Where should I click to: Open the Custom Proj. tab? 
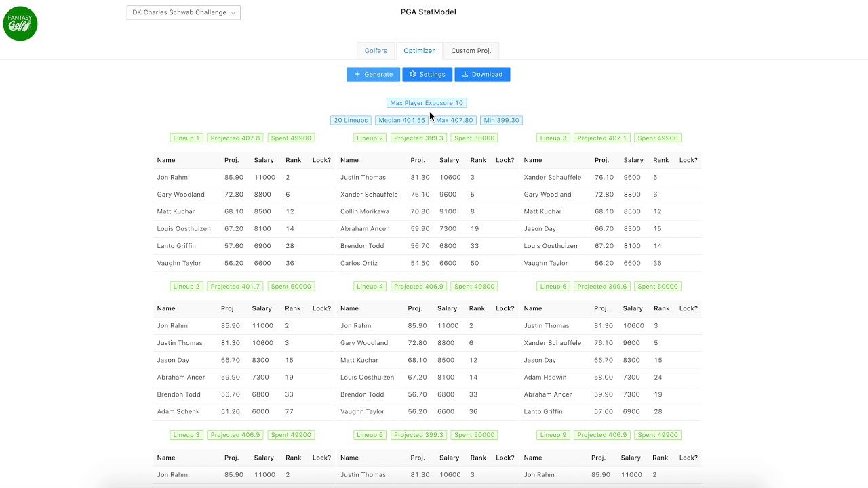(471, 51)
